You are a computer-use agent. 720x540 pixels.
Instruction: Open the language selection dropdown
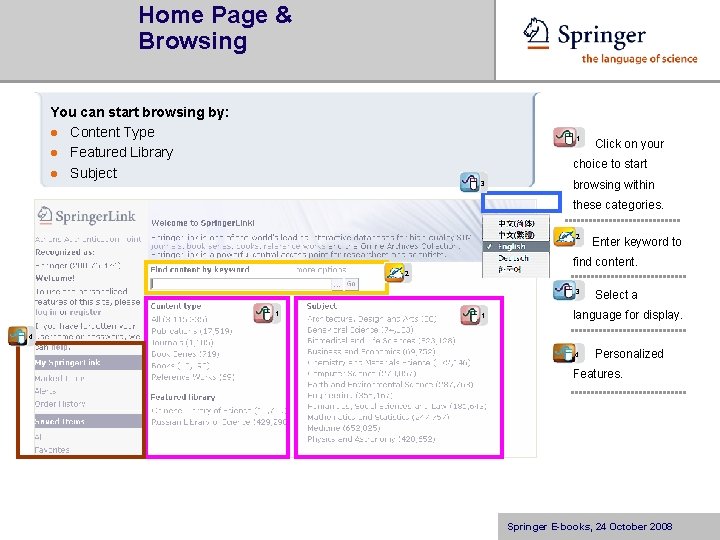521,202
